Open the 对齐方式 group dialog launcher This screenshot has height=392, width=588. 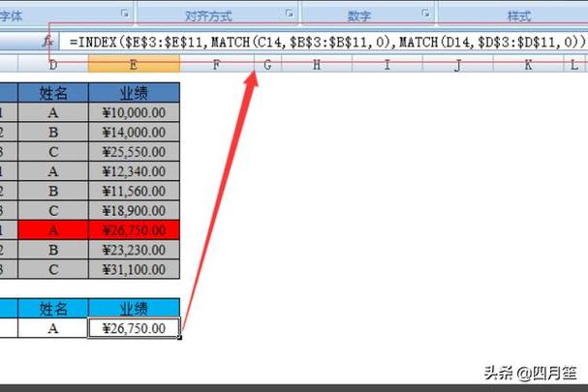point(290,15)
